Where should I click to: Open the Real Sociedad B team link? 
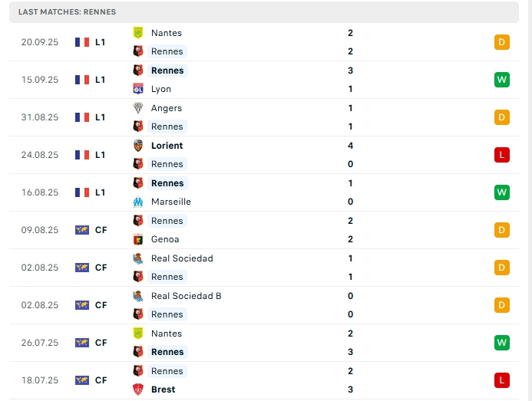[x=187, y=296]
